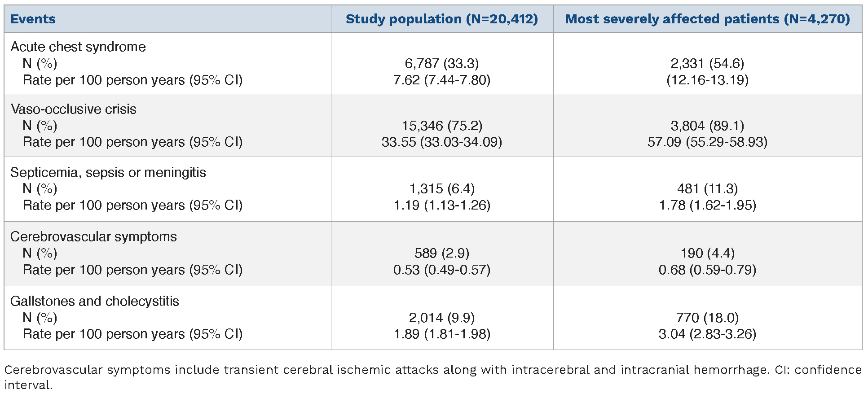Image resolution: width=868 pixels, height=398 pixels.
Task: Click the Study population (N=20,412) header
Action: coord(441,19)
